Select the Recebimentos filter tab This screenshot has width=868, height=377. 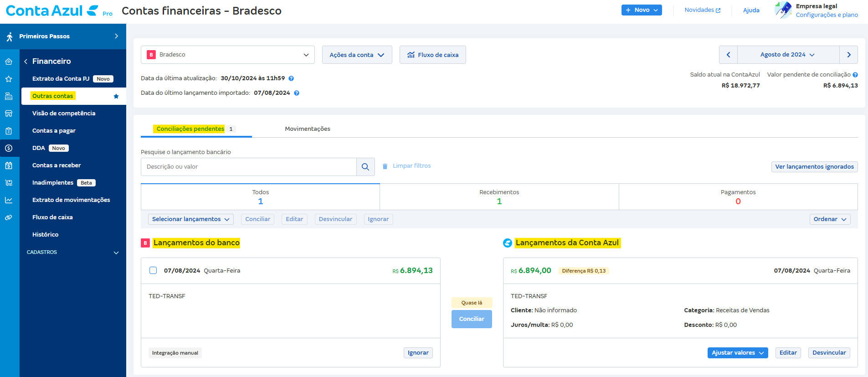click(x=499, y=197)
